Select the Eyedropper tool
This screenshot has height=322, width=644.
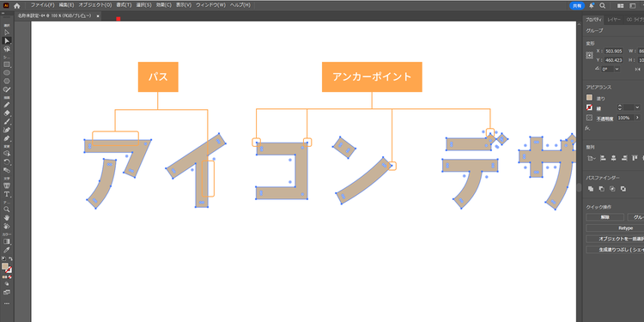pos(7,250)
